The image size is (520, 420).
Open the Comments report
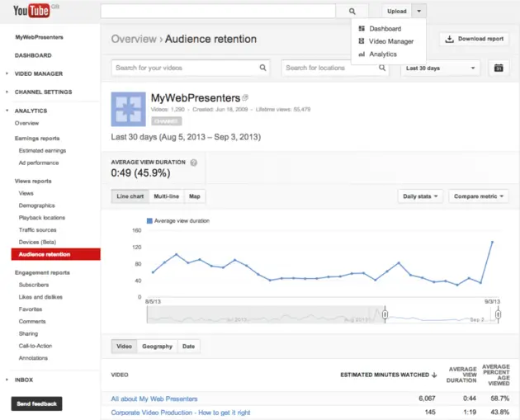(x=32, y=322)
